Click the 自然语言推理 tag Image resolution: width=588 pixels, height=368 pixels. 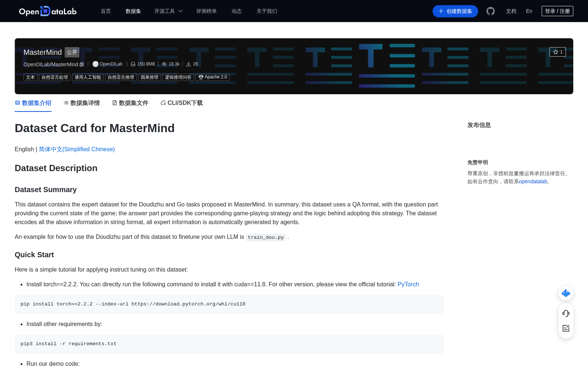click(121, 77)
